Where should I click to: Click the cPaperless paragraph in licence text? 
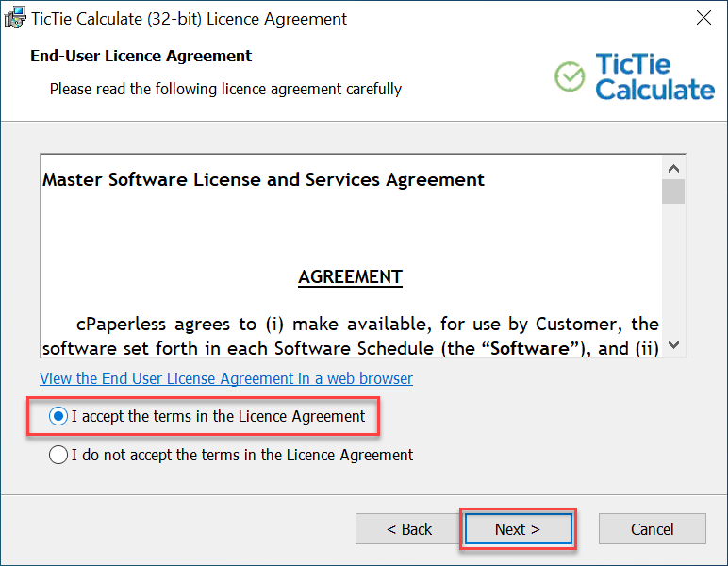point(351,336)
